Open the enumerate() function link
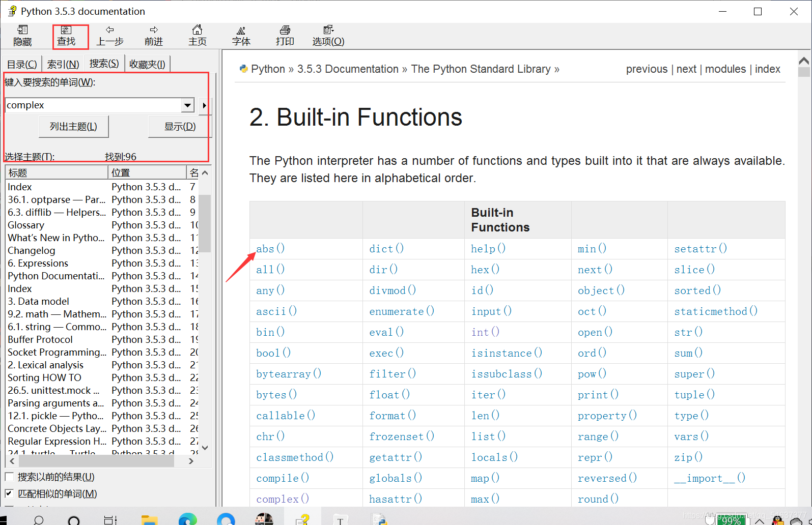Screen dimensions: 812x525 coord(402,311)
